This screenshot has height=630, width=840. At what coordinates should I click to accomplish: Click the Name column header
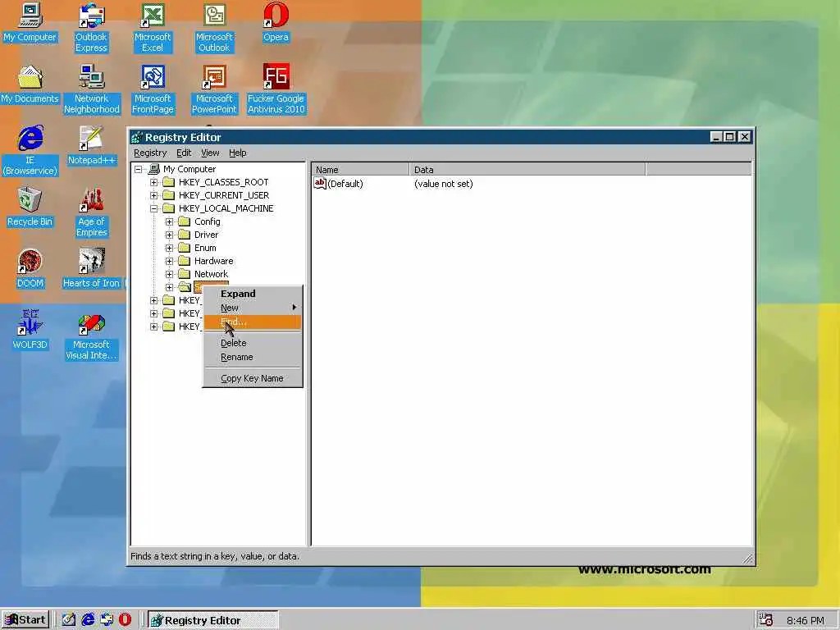point(360,170)
